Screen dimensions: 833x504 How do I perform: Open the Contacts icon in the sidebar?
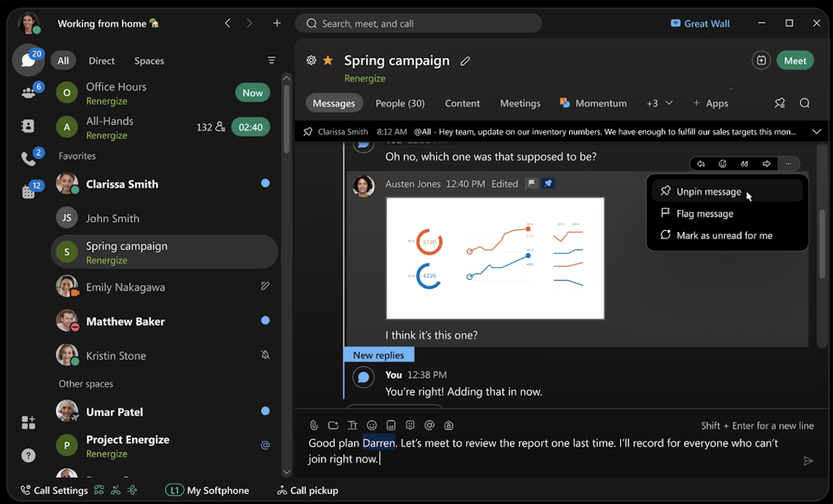click(x=28, y=126)
